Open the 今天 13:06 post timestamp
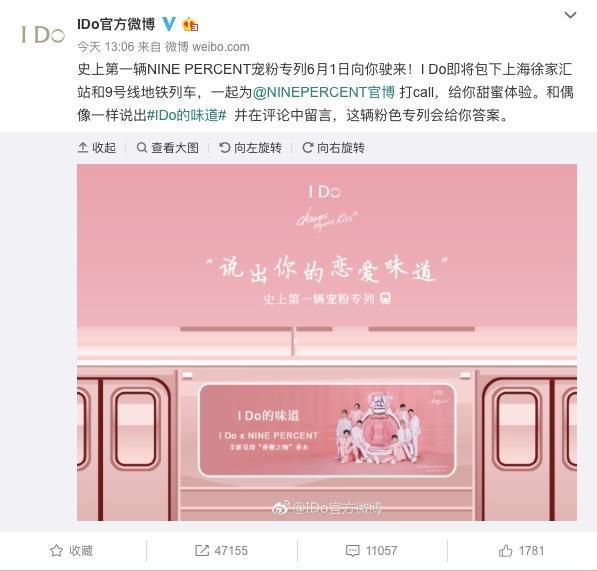597x571 pixels. pos(105,47)
